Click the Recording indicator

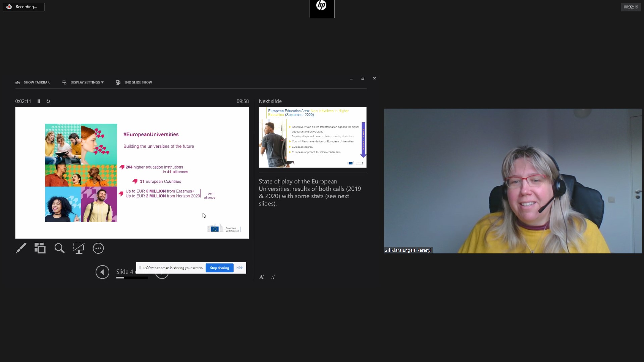coord(23,7)
